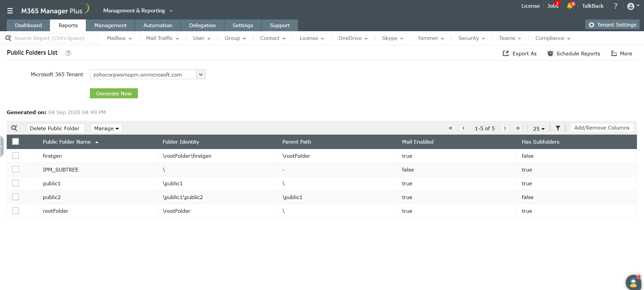Screen dimensions: 644x290
Task: Click the notifications bell icon
Action: 570,6
